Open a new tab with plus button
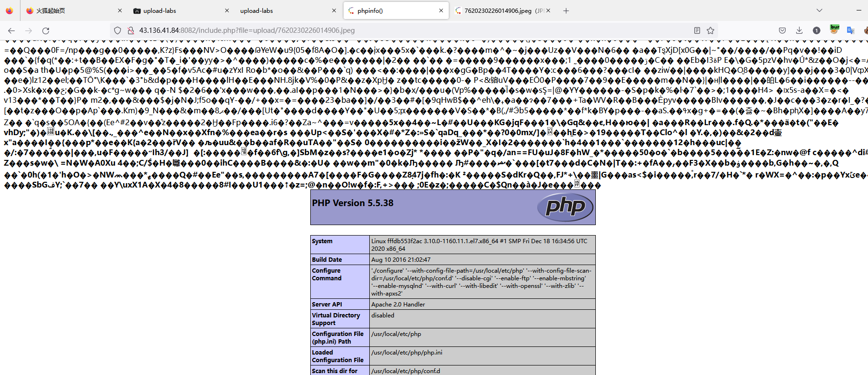The width and height of the screenshot is (868, 375). (566, 10)
